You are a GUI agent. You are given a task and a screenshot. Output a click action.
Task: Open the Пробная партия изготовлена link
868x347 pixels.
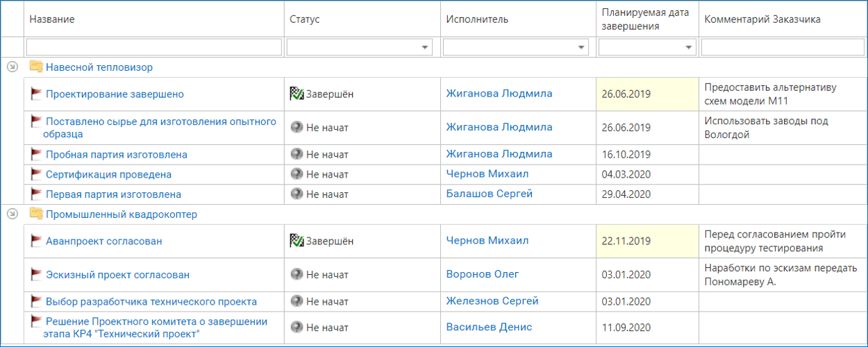point(116,154)
